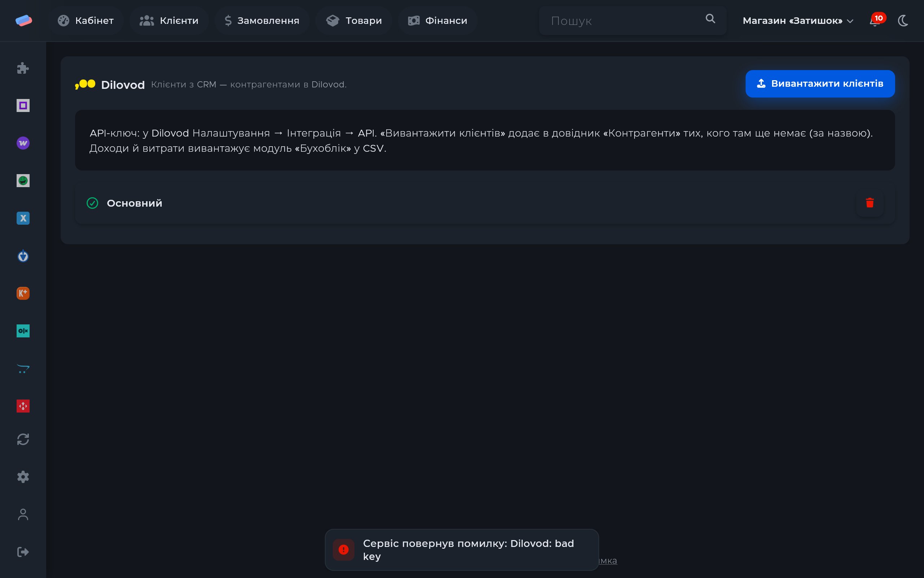
Task: Click the Вивантажити клієнтів button
Action: (x=820, y=84)
